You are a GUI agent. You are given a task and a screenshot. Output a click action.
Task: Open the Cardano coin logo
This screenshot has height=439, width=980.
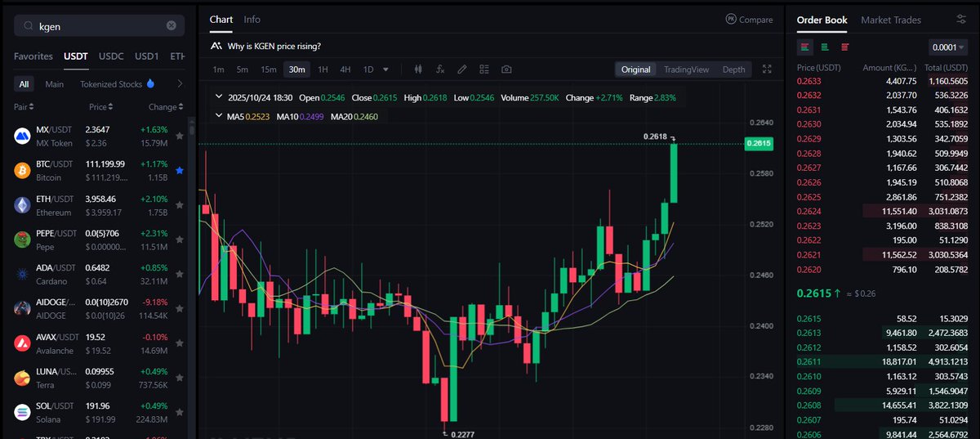click(x=22, y=274)
